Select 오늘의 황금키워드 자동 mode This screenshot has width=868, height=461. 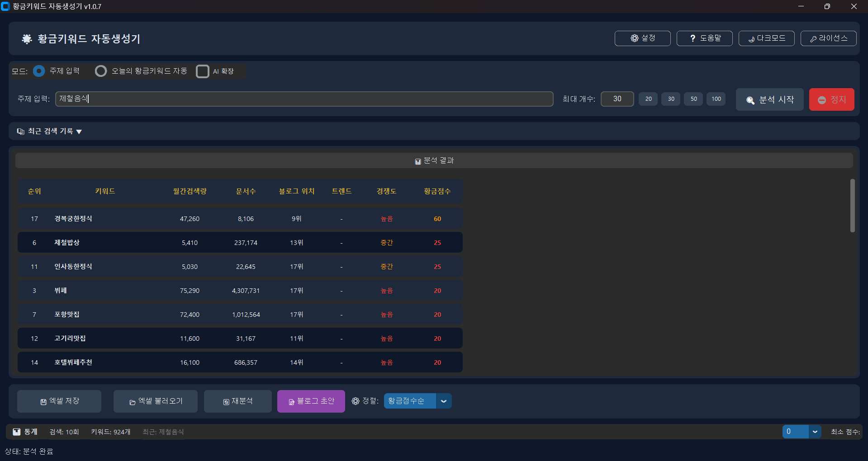(101, 71)
